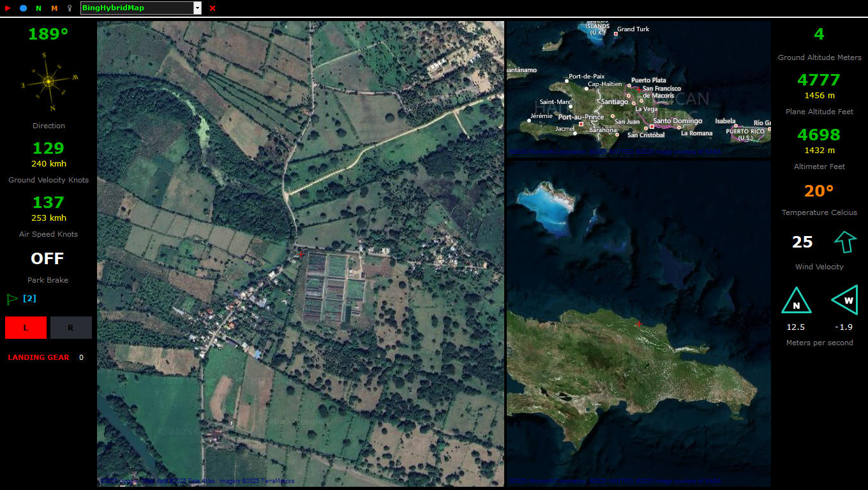Click the green N toolbar icon

pyautogui.click(x=38, y=8)
